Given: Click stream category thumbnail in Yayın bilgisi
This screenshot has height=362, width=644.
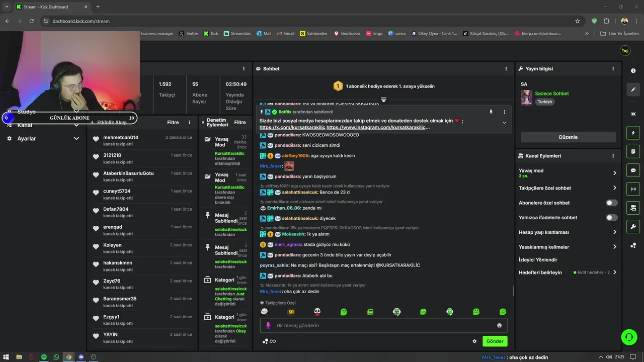Looking at the screenshot, I should point(527,98).
